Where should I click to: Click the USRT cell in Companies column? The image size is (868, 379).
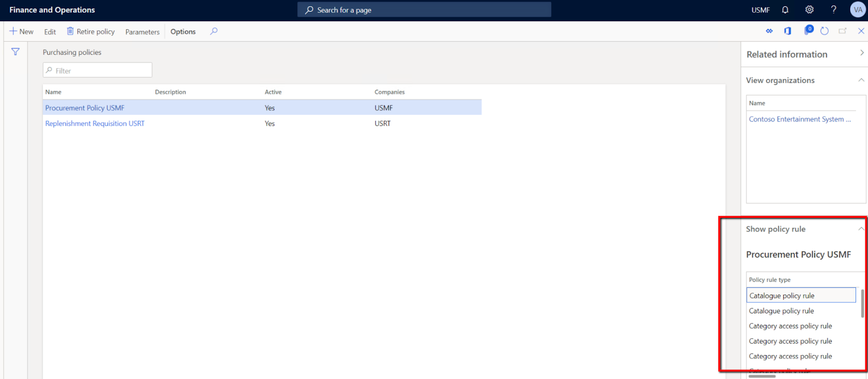[382, 124]
